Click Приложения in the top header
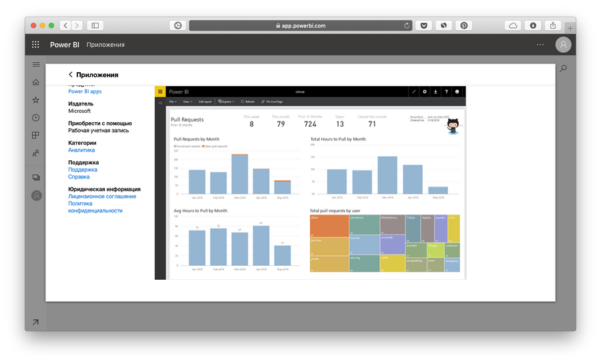The height and width of the screenshot is (364, 601). tap(105, 45)
